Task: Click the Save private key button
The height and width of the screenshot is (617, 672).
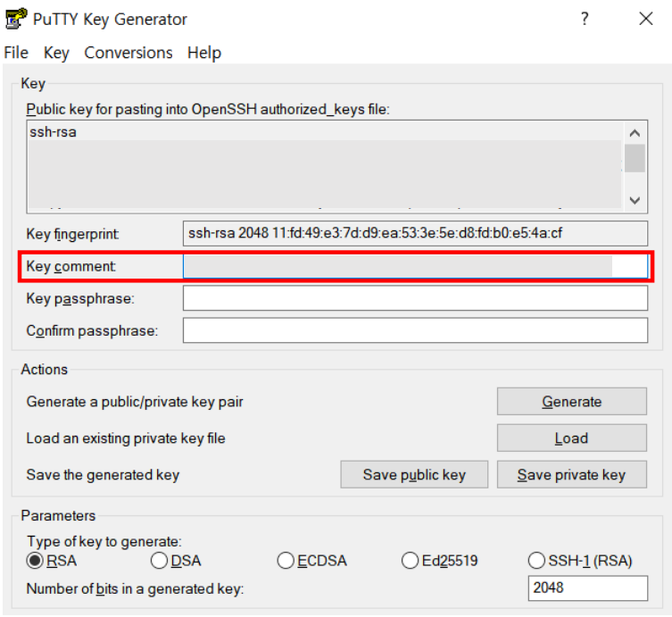Action: 572,474
